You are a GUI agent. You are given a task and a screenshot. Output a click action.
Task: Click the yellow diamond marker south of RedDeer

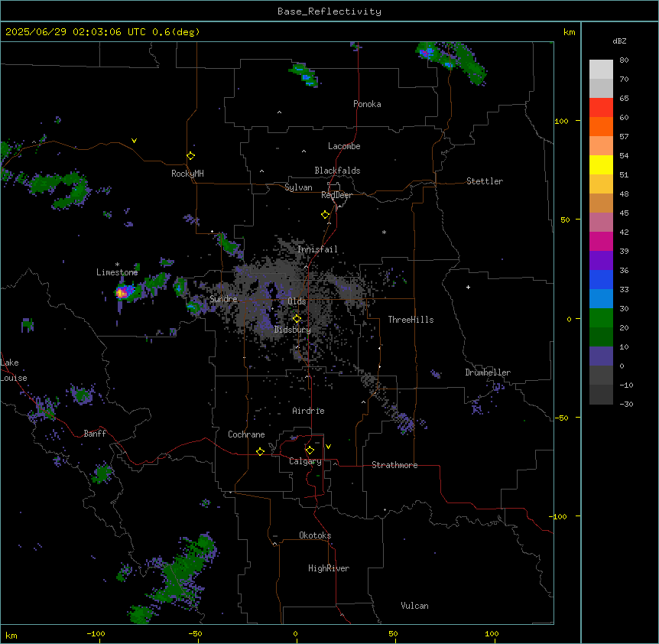pos(326,215)
